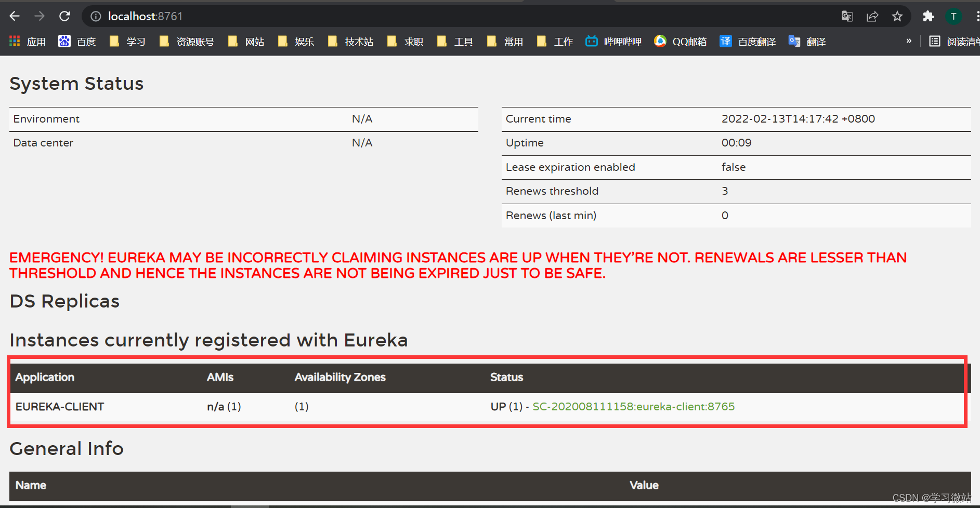Select the General Info Value column header
This screenshot has height=508, width=980.
click(x=644, y=485)
